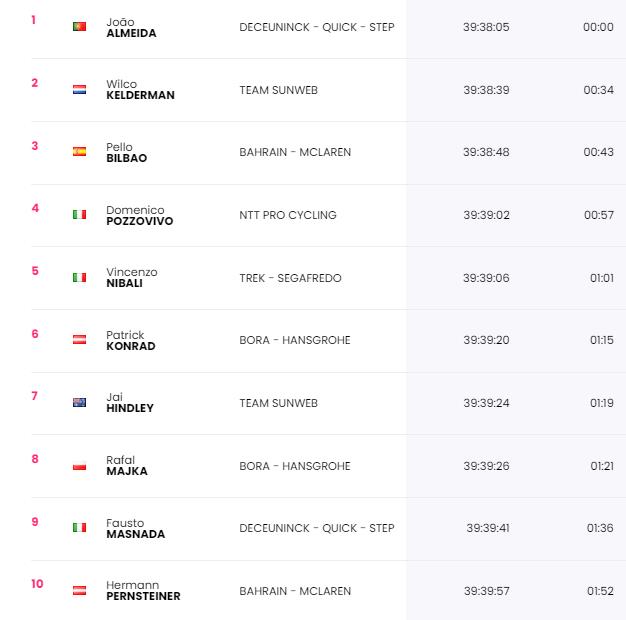Click the rank number 10
This screenshot has width=626, height=620.
[38, 584]
